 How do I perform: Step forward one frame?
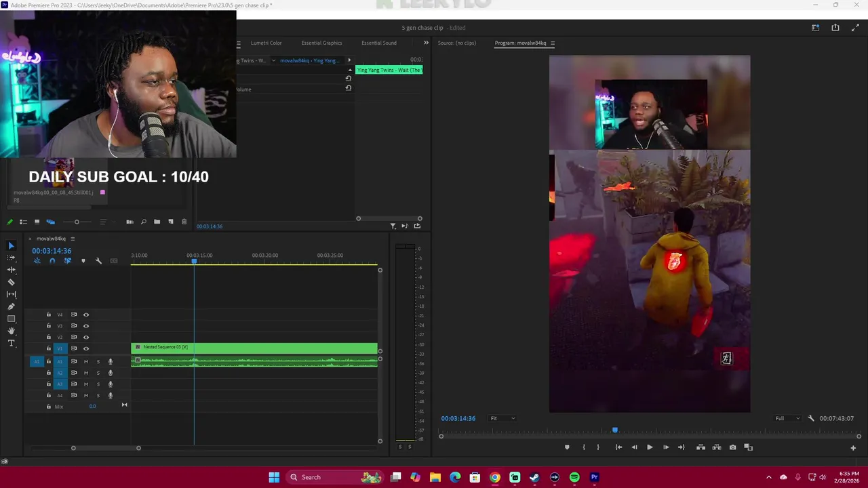click(666, 447)
